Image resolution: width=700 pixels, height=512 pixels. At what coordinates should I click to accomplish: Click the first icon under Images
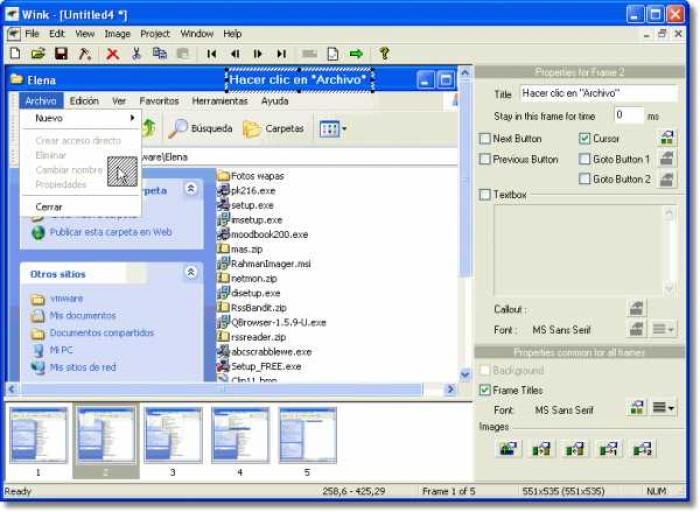508,449
